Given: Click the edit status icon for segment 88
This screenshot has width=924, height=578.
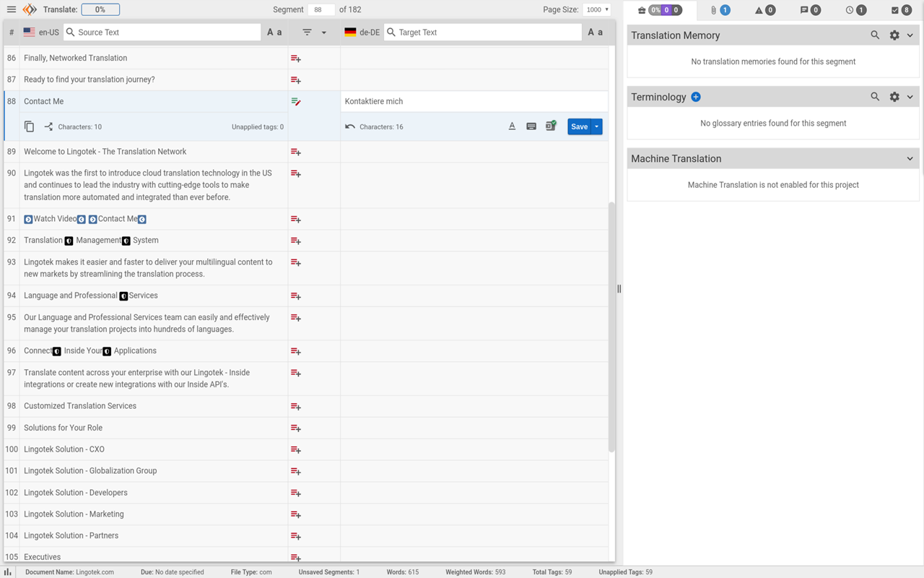Looking at the screenshot, I should [x=296, y=102].
